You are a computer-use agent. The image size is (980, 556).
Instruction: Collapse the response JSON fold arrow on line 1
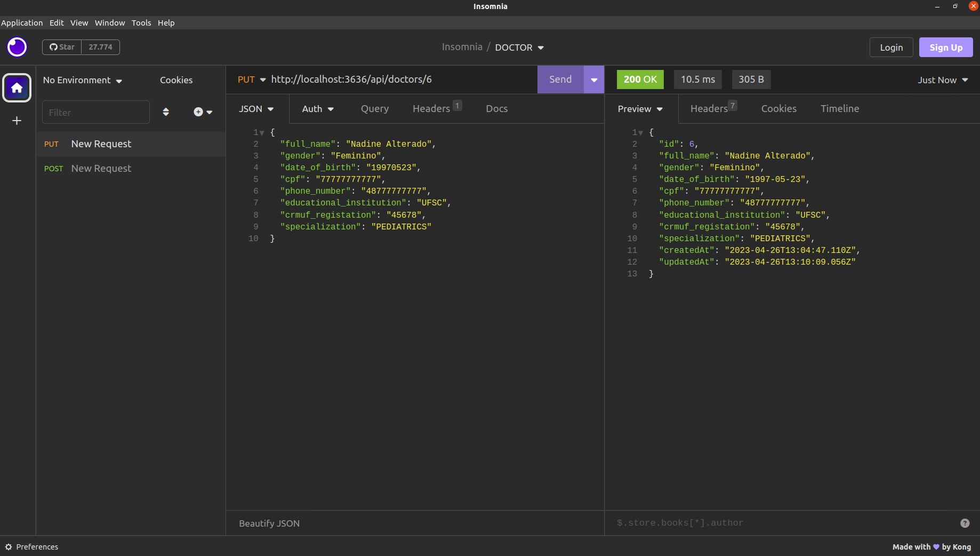coord(641,133)
